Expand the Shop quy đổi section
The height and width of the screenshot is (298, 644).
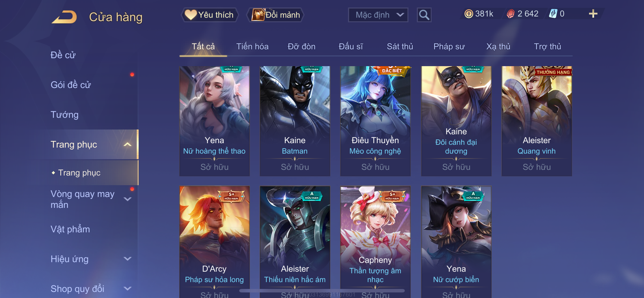click(128, 288)
